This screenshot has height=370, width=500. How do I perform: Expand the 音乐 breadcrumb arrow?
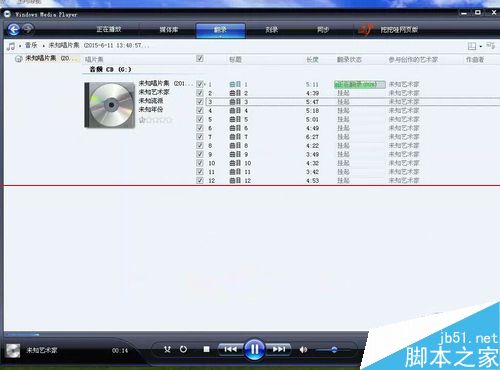point(44,46)
